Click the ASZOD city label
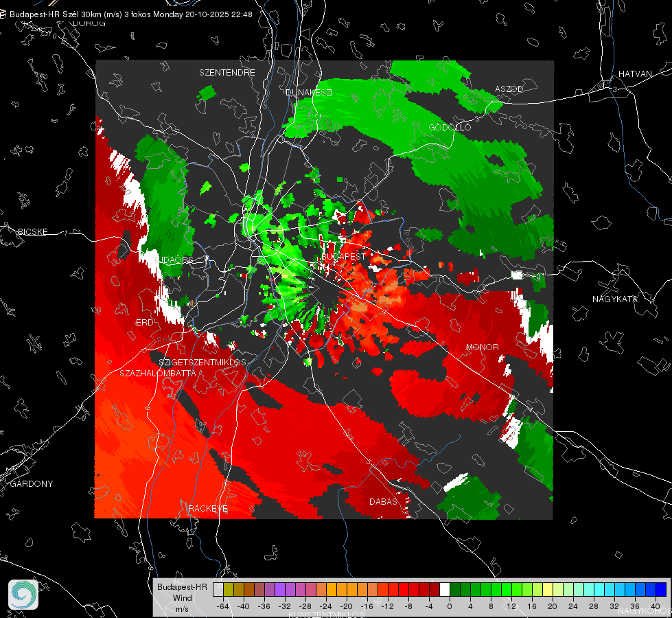 click(x=509, y=89)
